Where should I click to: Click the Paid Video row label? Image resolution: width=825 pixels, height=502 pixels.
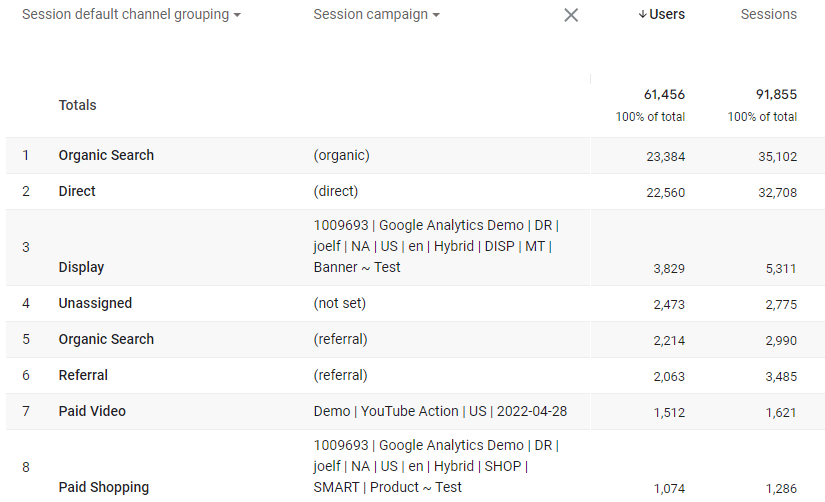[92, 411]
